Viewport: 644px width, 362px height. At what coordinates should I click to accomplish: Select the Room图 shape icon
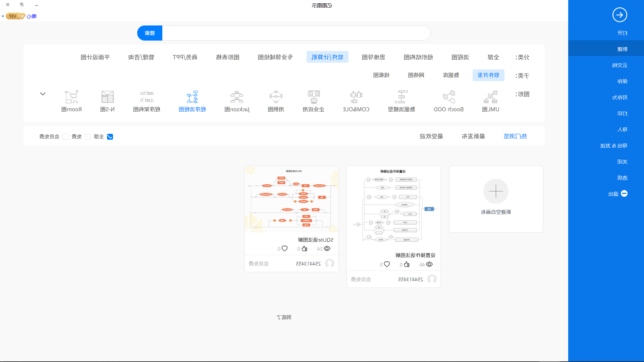point(71,97)
